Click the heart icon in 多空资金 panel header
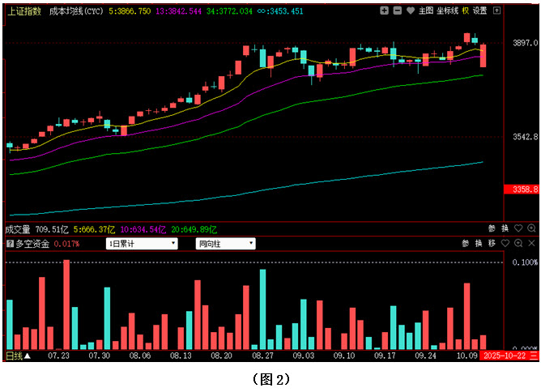Image resolution: width=541 pixels, height=392 pixels. click(505, 243)
